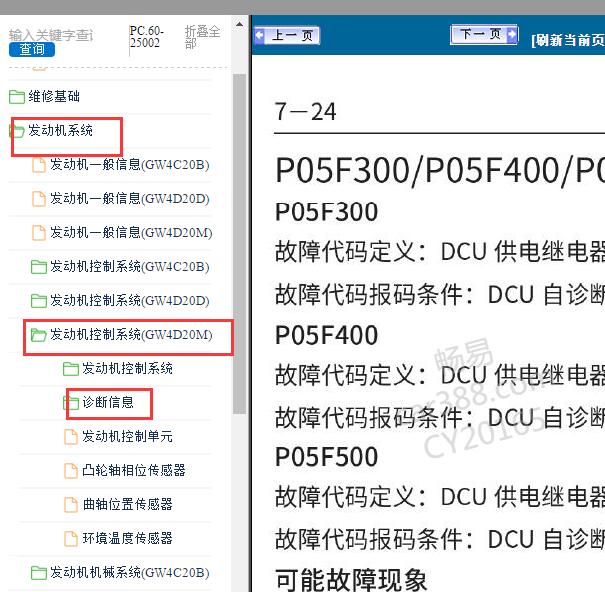Expand folder icon of 发动机机械系统(GW4C20B)
Image resolution: width=605 pixels, height=592 pixels.
pyautogui.click(x=39, y=573)
